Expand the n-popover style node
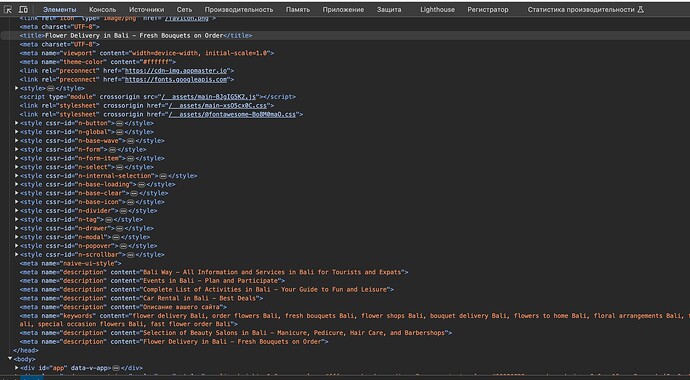The image size is (690, 380). click(x=17, y=246)
